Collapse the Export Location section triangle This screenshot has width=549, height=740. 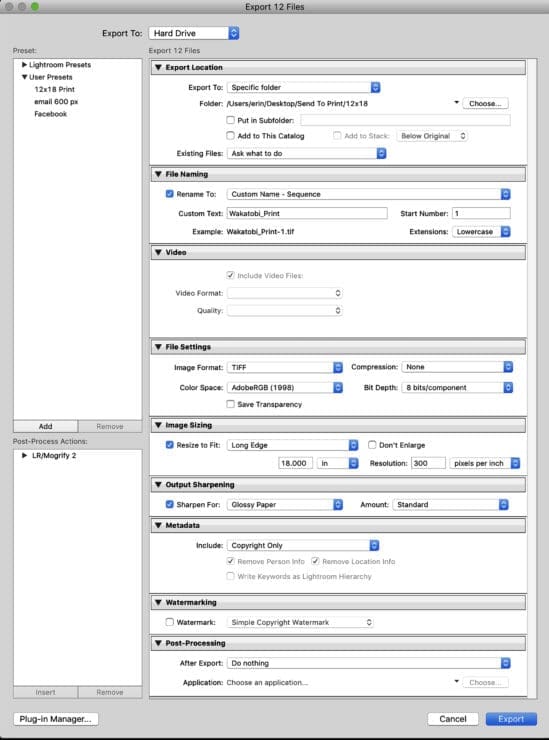pyautogui.click(x=158, y=67)
